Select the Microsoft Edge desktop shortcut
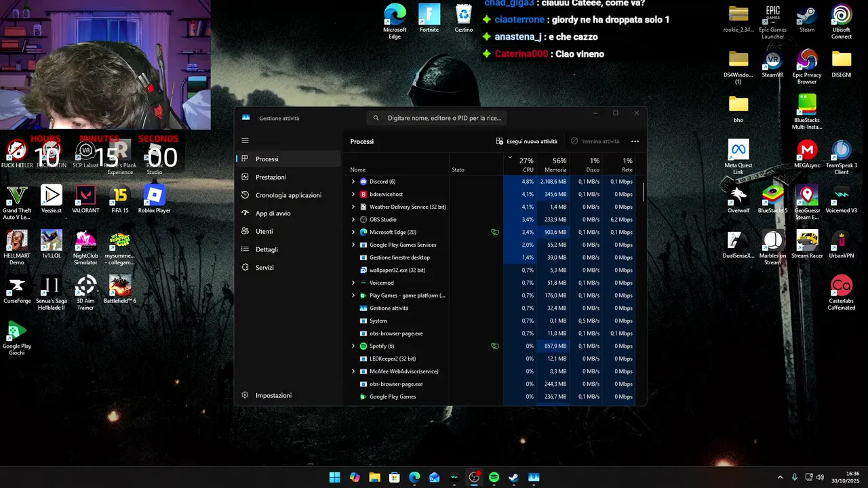 coord(395,21)
